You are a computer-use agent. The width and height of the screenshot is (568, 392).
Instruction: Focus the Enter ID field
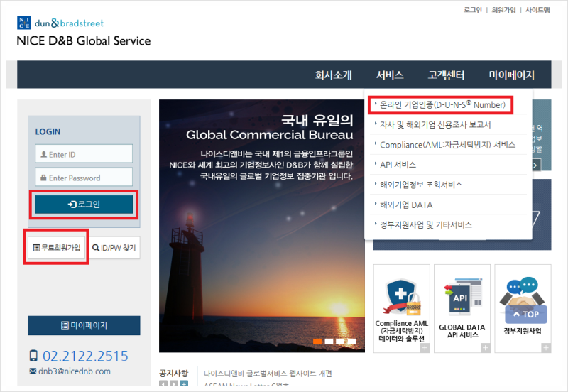(84, 153)
